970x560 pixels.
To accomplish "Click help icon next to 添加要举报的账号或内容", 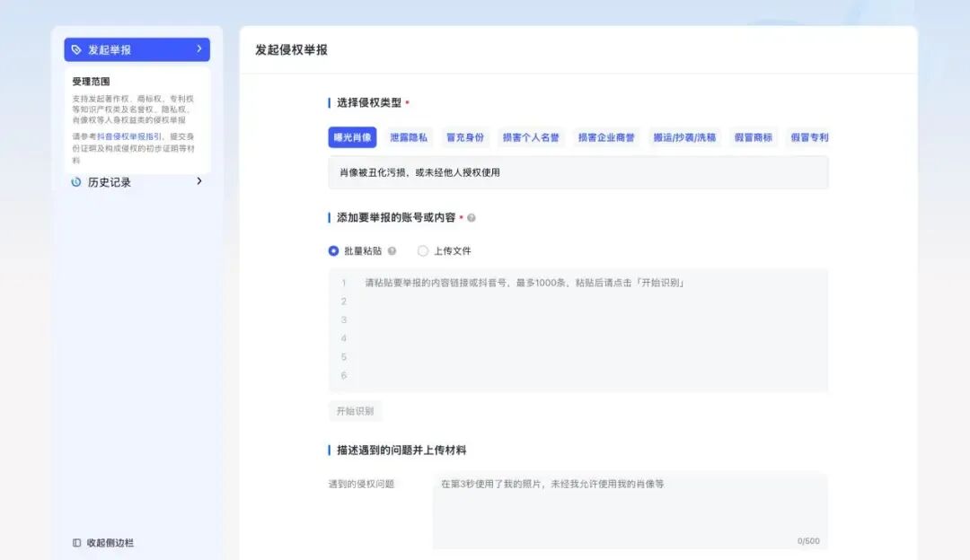I will [472, 217].
